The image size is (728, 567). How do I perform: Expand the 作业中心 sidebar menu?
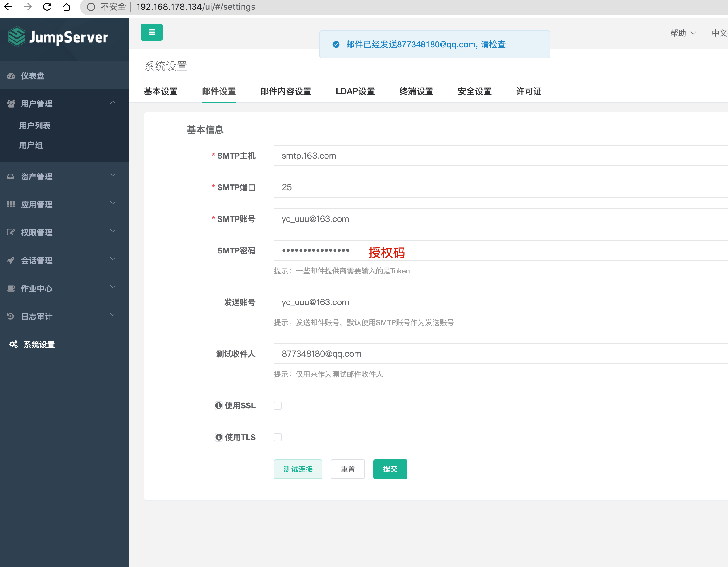pyautogui.click(x=64, y=288)
